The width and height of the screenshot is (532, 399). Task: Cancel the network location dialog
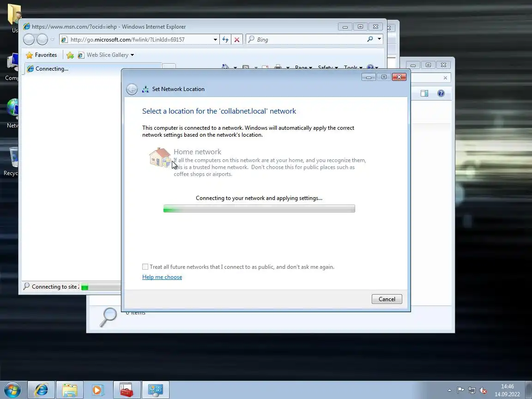tap(387, 299)
